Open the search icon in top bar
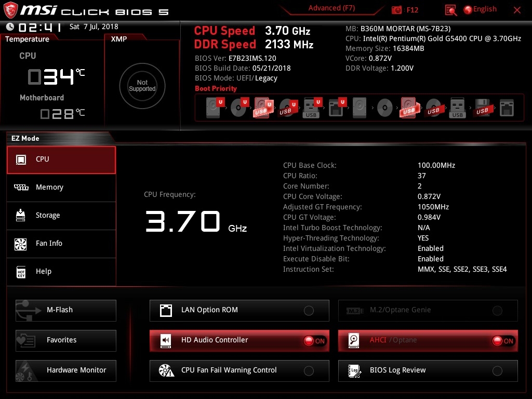Screen dimensions: 532x399 (x=451, y=10)
